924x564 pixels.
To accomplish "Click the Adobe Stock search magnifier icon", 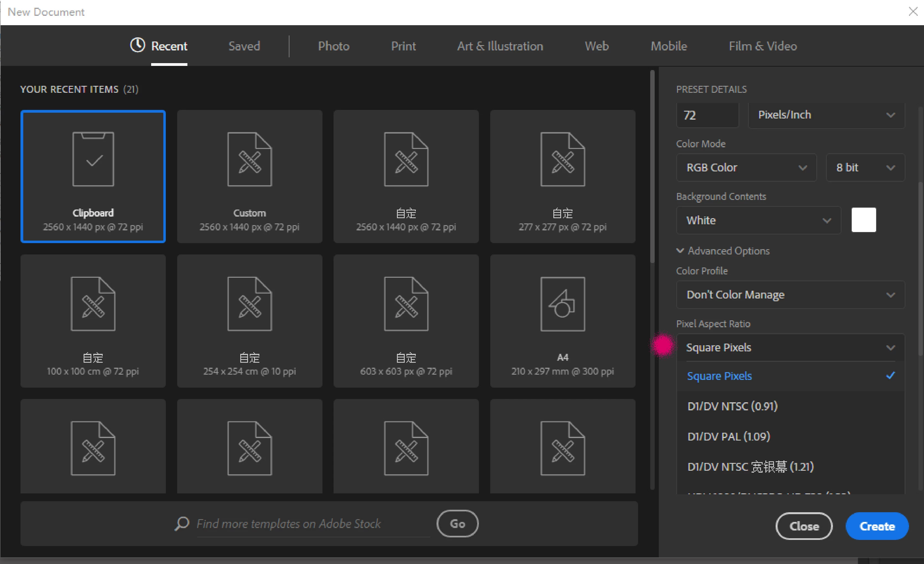I will click(182, 524).
